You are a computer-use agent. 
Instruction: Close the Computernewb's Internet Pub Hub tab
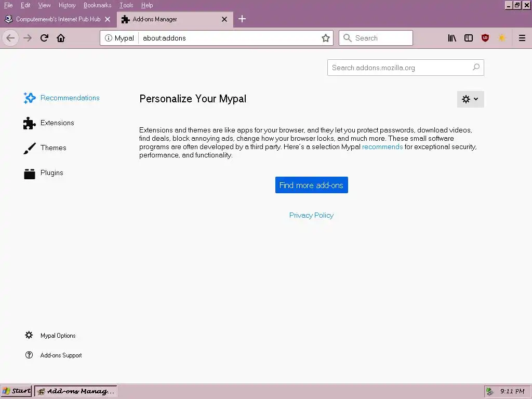[x=108, y=19]
